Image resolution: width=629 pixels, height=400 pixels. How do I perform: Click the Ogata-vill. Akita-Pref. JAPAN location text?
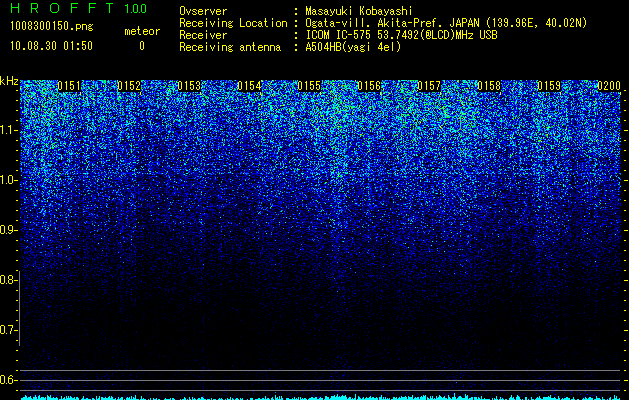coord(446,23)
